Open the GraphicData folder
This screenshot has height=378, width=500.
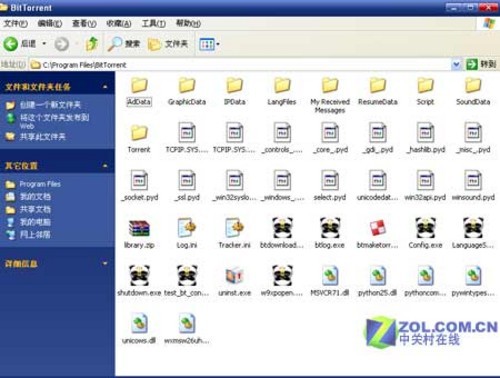point(187,92)
